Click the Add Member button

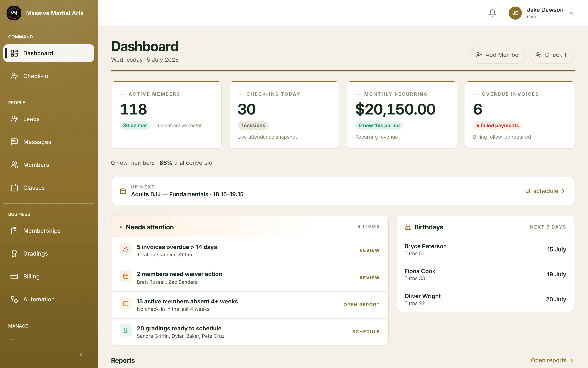498,55
